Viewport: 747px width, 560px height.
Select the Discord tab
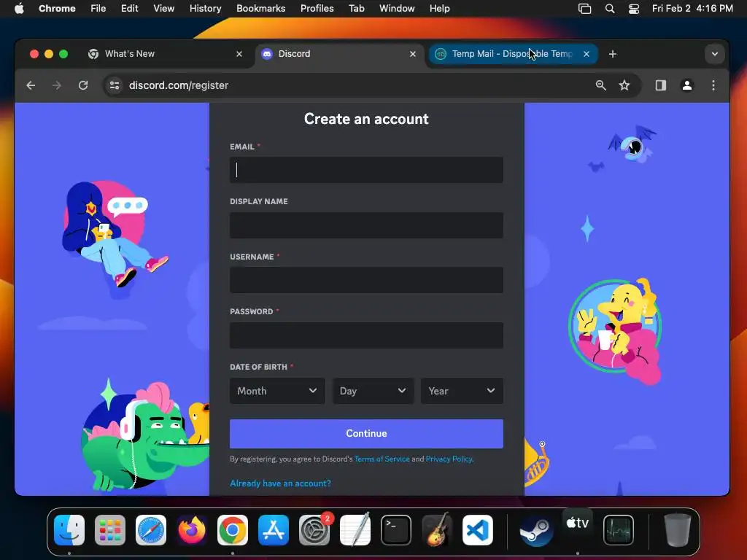(x=338, y=54)
